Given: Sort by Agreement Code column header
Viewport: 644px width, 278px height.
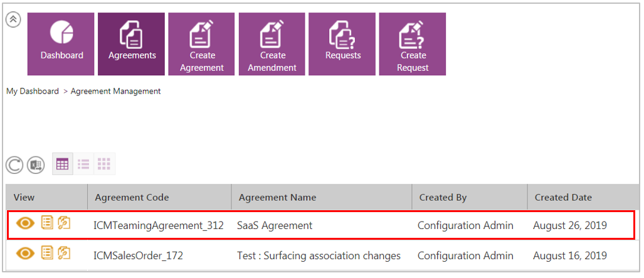Looking at the screenshot, I should tap(132, 197).
